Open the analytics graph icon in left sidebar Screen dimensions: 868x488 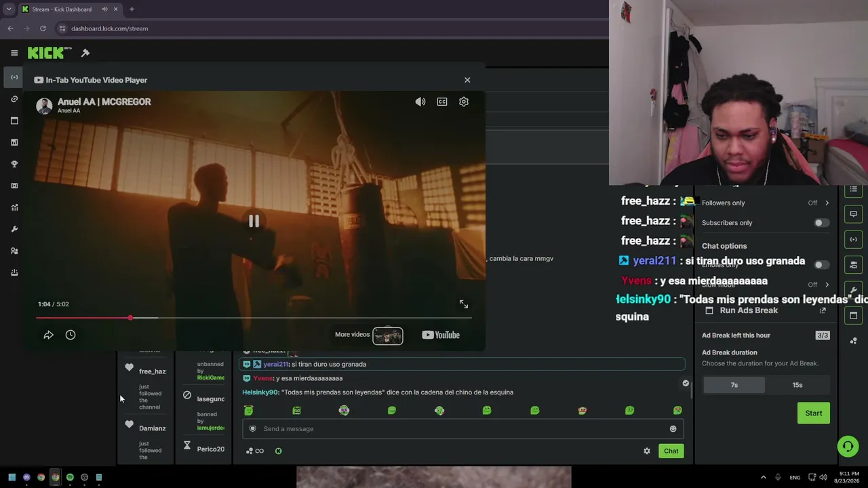coord(14,207)
